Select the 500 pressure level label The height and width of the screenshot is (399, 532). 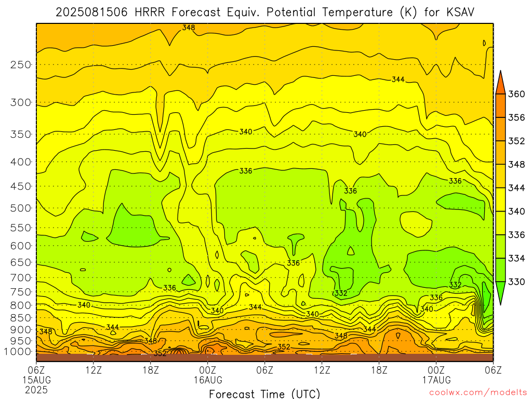coord(21,208)
